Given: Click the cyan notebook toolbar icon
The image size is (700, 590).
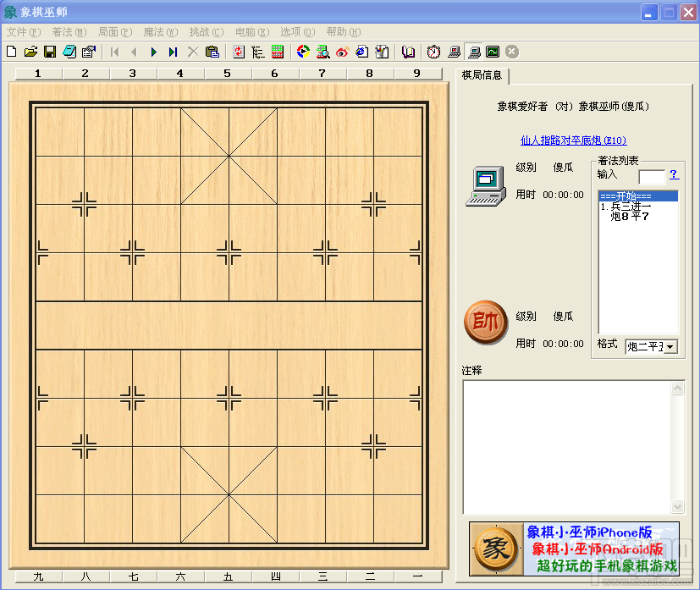Looking at the screenshot, I should click(69, 52).
